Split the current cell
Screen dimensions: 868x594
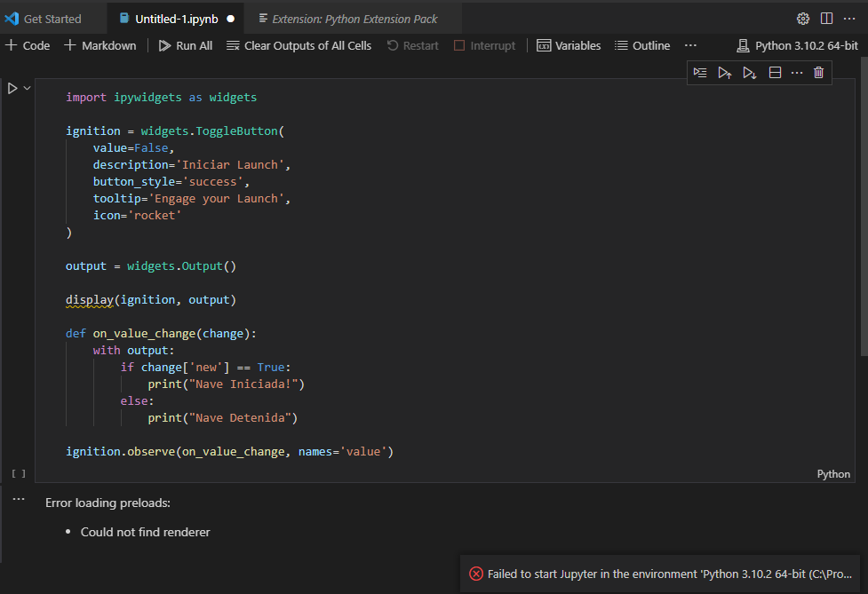point(775,73)
